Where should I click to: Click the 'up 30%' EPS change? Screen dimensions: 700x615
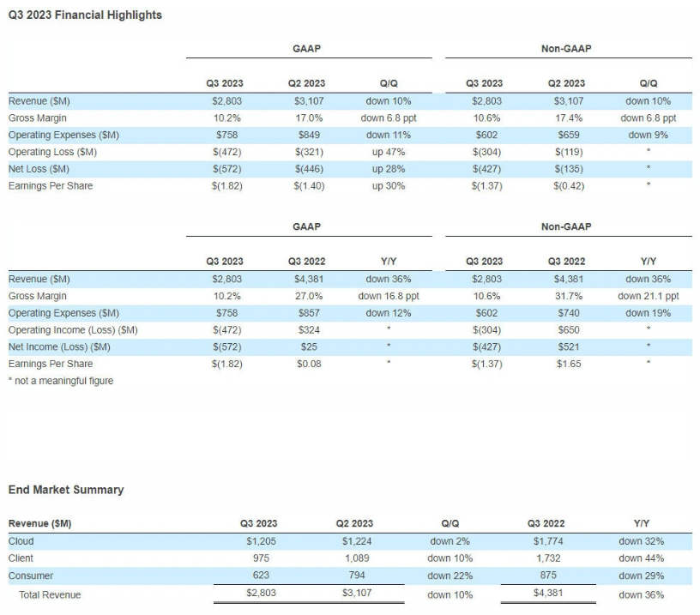(x=389, y=185)
